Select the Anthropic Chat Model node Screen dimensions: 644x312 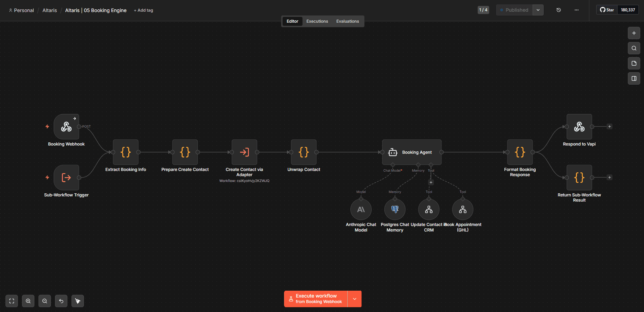361,209
